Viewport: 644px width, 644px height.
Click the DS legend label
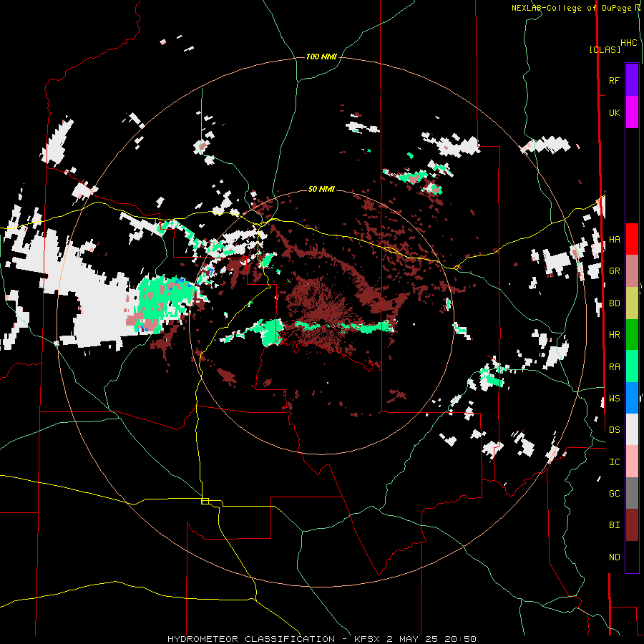615,430
